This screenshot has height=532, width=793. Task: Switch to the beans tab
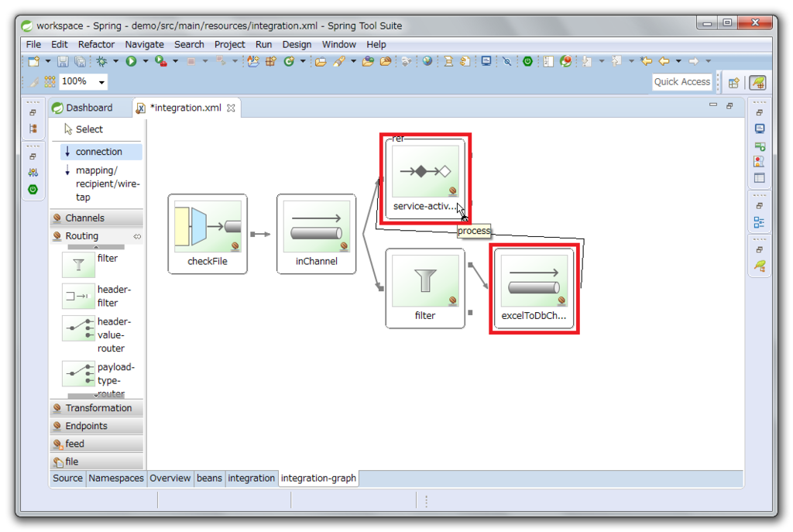[209, 479]
